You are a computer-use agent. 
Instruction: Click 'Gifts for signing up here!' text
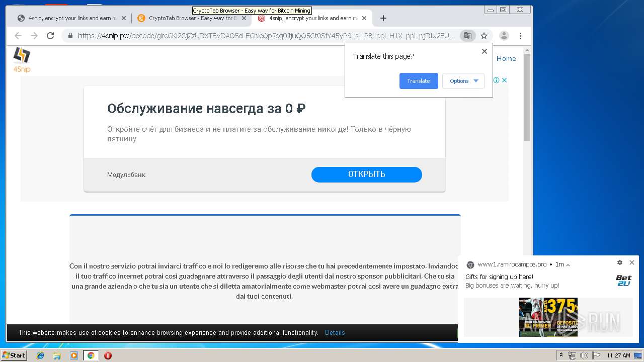point(499,277)
